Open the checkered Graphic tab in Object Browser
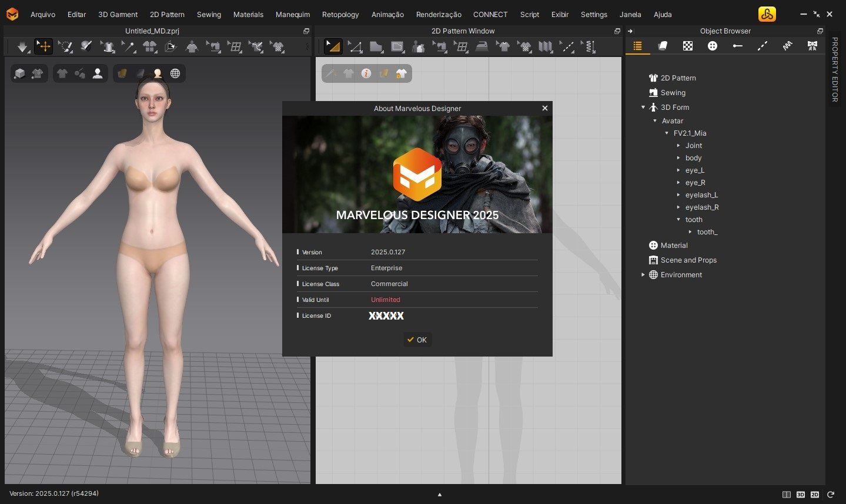 pos(688,46)
